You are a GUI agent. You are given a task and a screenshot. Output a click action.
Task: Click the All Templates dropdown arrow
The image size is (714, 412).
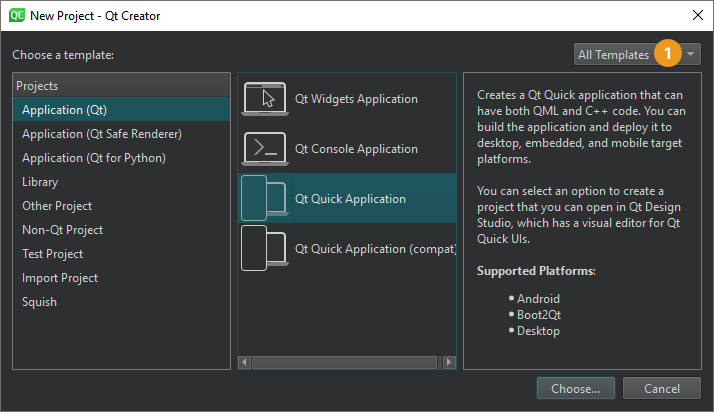click(691, 54)
